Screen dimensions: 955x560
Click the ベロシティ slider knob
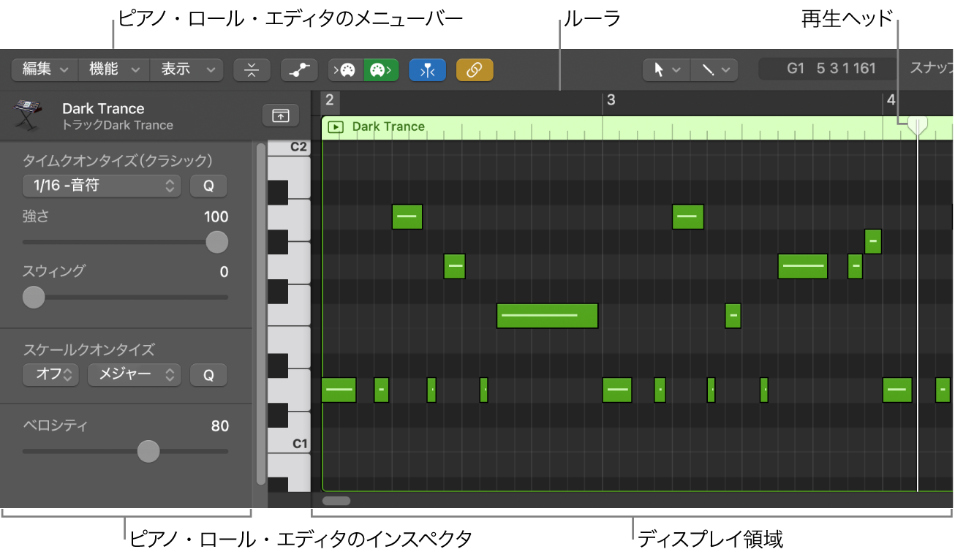click(148, 451)
